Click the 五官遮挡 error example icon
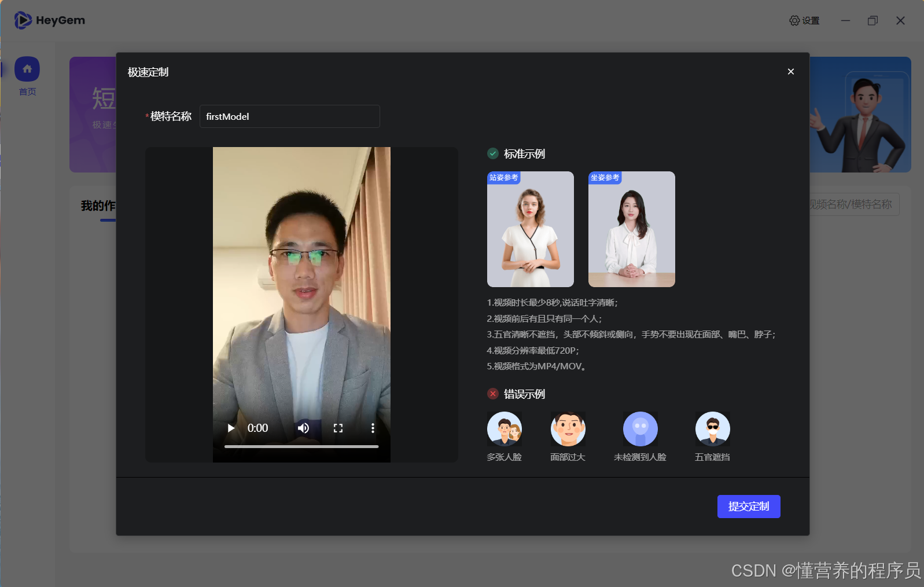924x587 pixels. click(713, 429)
